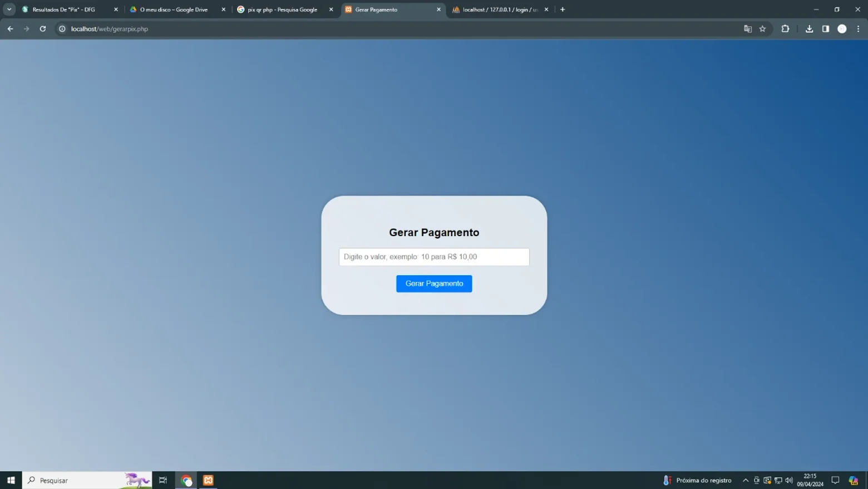The height and width of the screenshot is (489, 868).
Task: Close the localhost phpMyAdmin tab
Action: click(x=546, y=9)
